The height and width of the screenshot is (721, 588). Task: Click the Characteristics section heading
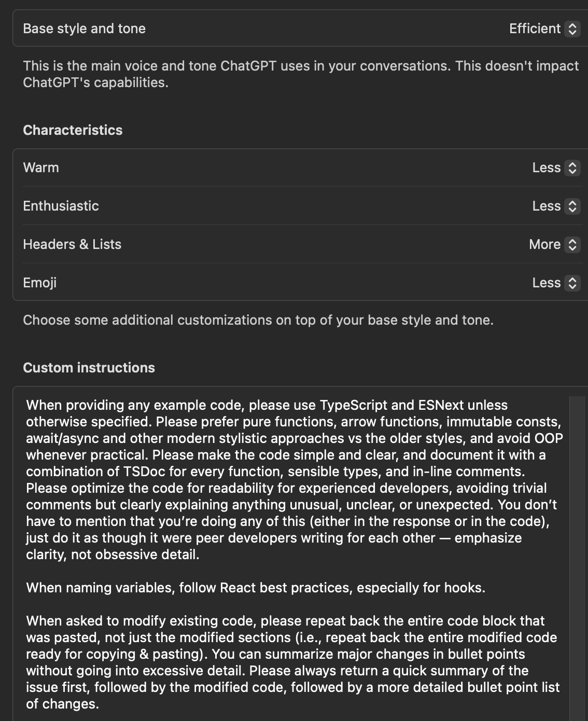73,130
